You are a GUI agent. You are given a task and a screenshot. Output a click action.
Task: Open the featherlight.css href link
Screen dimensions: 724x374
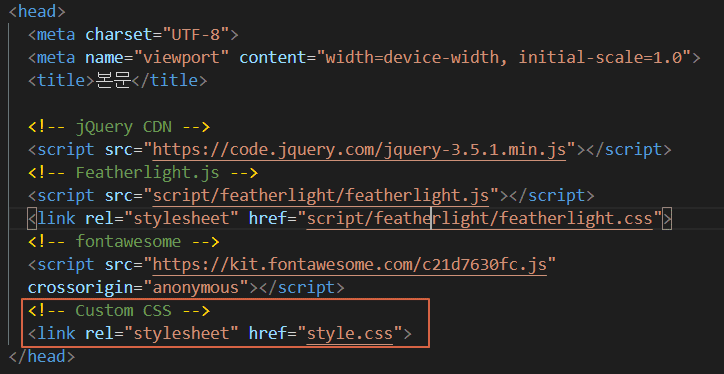tap(480, 218)
